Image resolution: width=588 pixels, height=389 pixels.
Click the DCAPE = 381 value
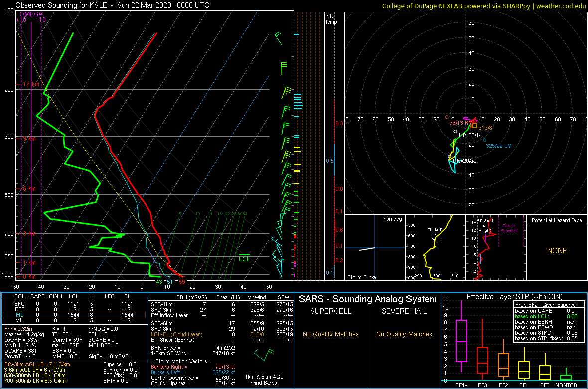tap(21, 350)
